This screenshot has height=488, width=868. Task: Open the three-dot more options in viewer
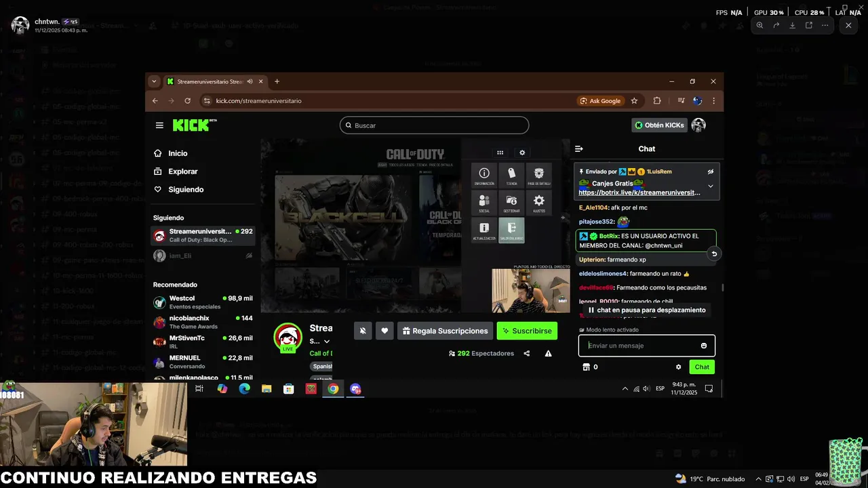click(825, 25)
